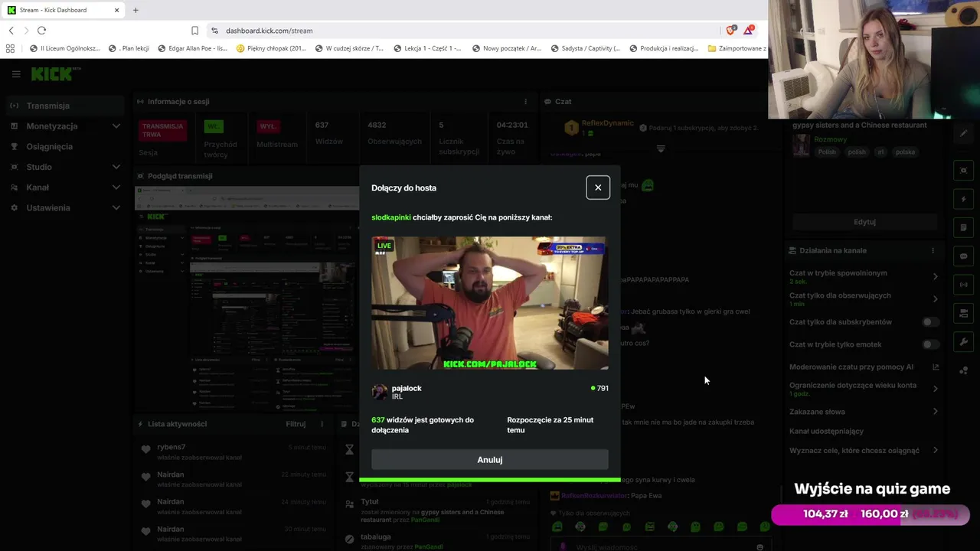This screenshot has height=551, width=980.
Task: Click the camera icon in right toolbar
Action: point(964,313)
